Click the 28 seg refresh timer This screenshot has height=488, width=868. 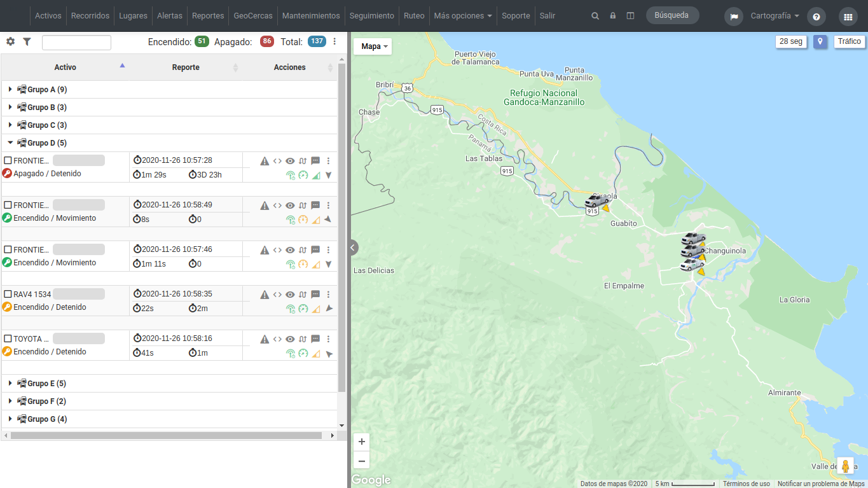(791, 41)
